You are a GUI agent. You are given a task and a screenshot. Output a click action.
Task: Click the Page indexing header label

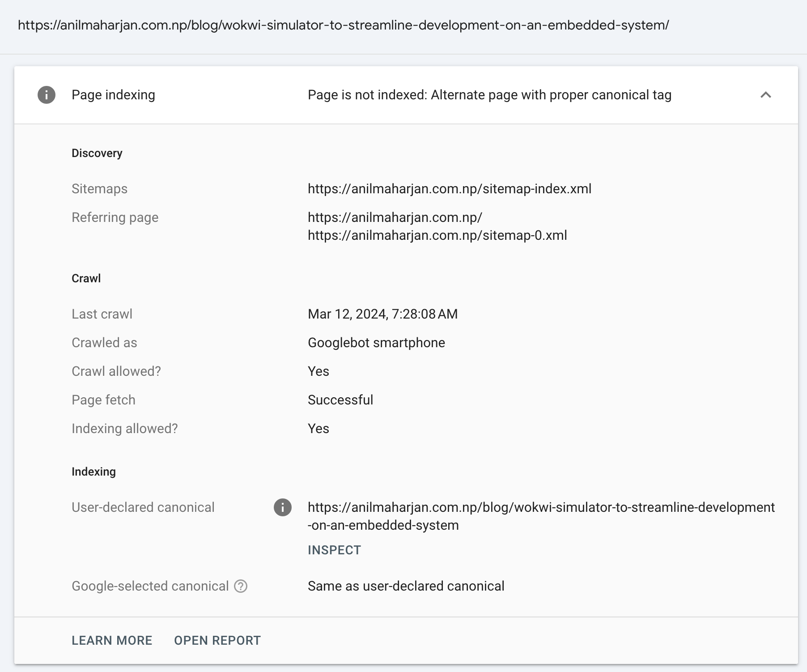(113, 95)
